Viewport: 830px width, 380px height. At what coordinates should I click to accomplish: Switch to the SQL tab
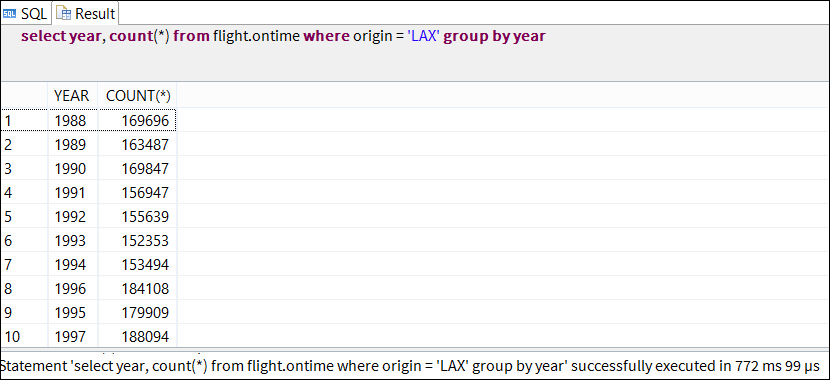pos(25,13)
